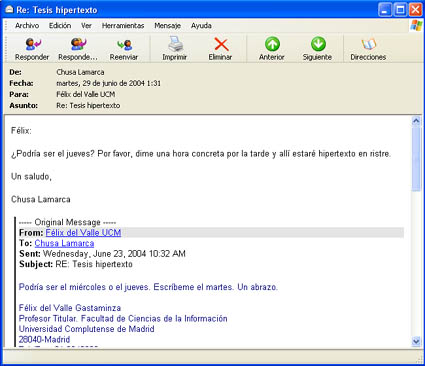Click the Responder toolbar icon

point(32,49)
